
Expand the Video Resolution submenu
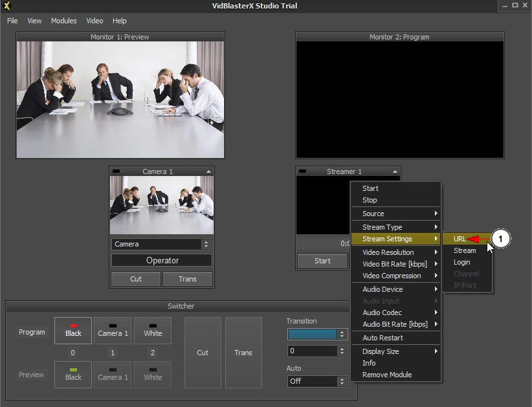pyautogui.click(x=396, y=252)
